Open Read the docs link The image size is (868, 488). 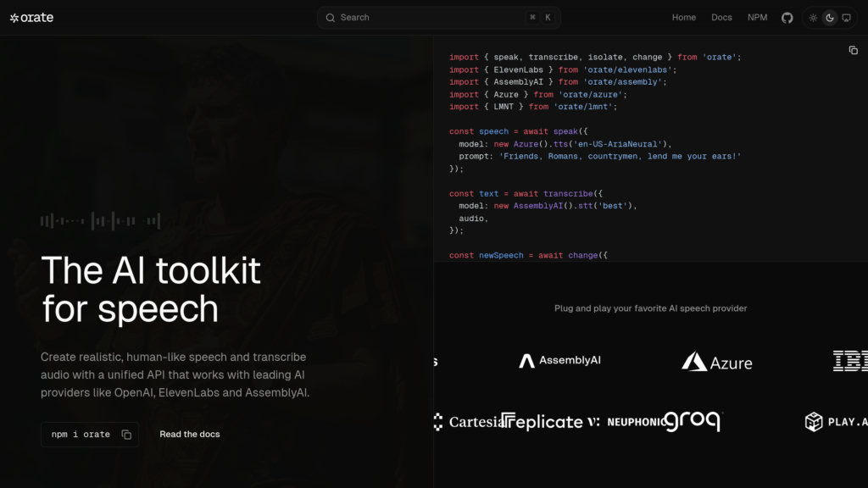(x=189, y=435)
